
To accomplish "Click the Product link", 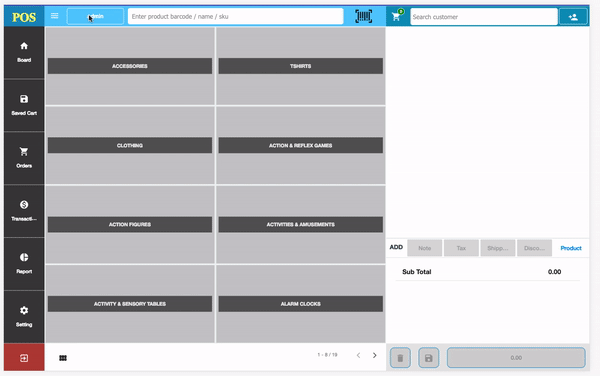I will pyautogui.click(x=571, y=248).
